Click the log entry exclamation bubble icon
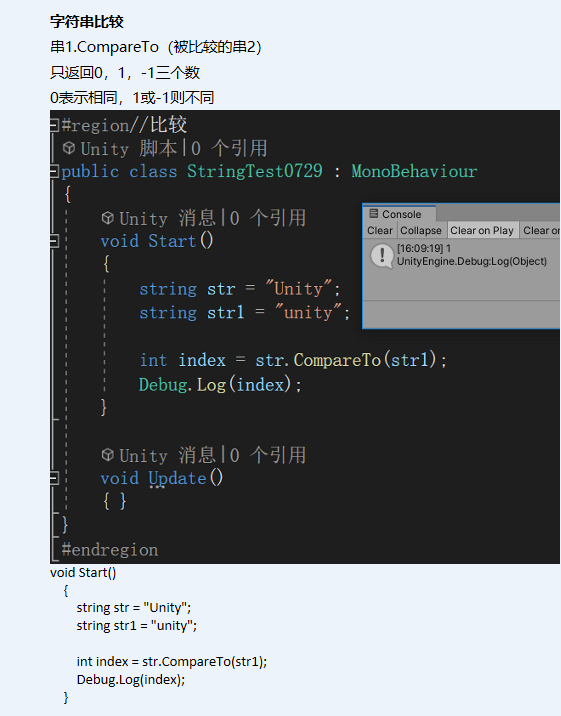Screen dimensions: 561x716 coord(382,256)
